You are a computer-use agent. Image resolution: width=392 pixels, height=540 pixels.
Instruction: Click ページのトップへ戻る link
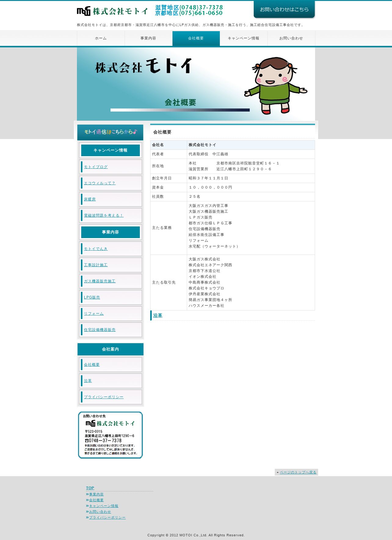click(298, 472)
